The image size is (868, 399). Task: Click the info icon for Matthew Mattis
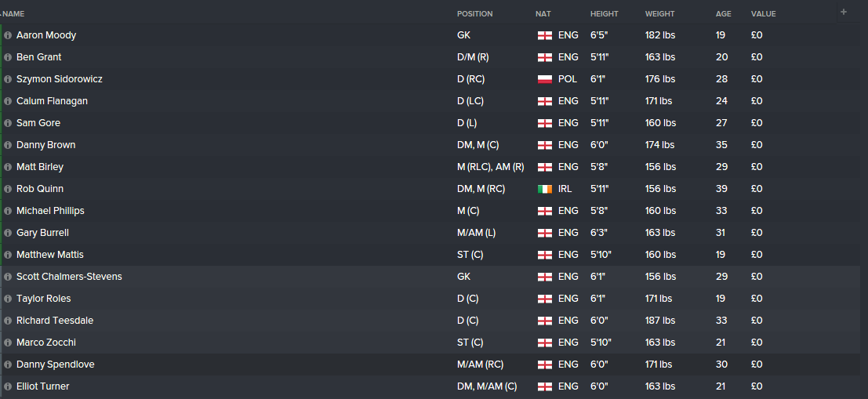click(x=8, y=255)
